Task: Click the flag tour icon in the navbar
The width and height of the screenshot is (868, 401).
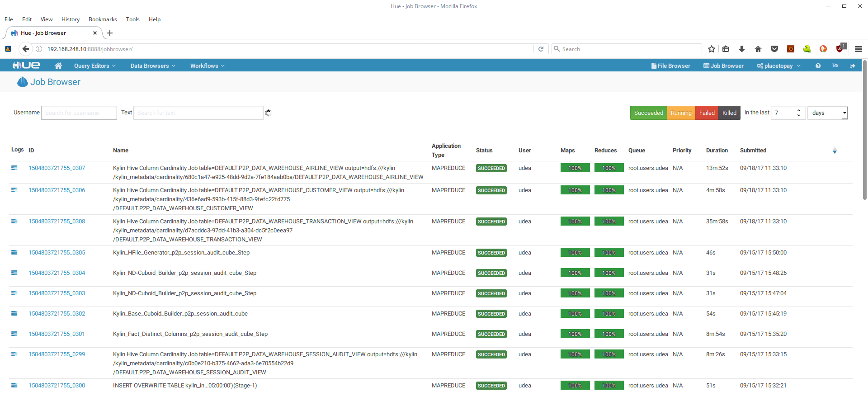Action: [835, 66]
